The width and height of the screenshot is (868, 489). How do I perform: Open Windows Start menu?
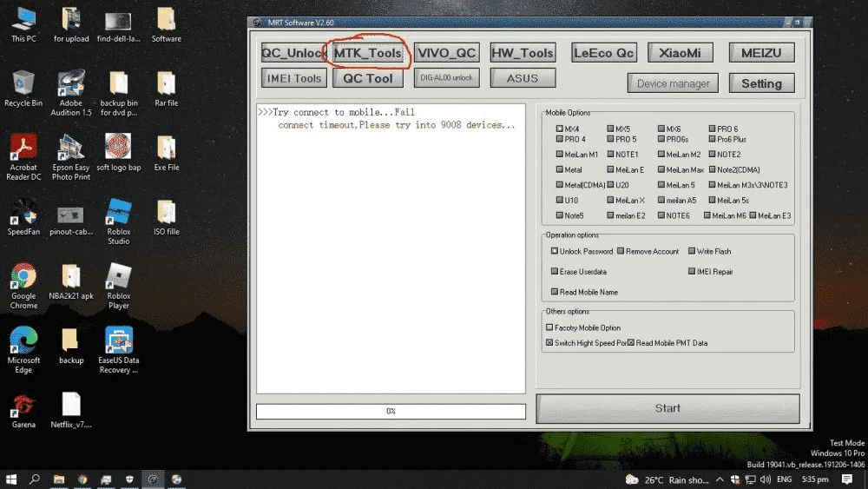11,479
